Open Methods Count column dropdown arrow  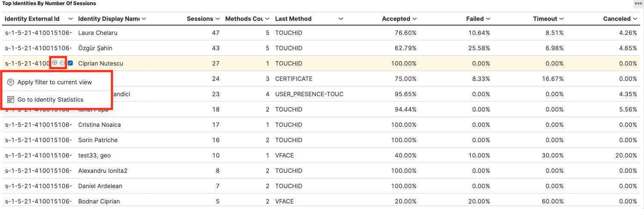(267, 19)
